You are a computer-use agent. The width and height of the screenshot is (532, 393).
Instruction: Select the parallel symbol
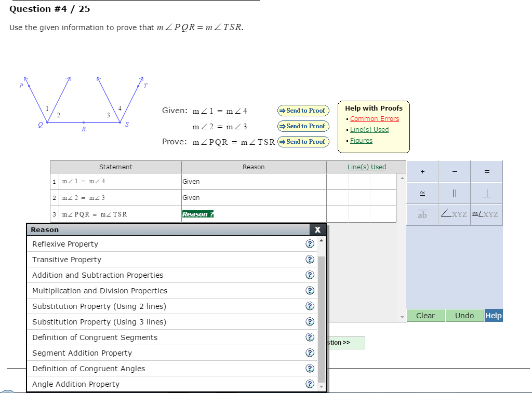(x=454, y=193)
